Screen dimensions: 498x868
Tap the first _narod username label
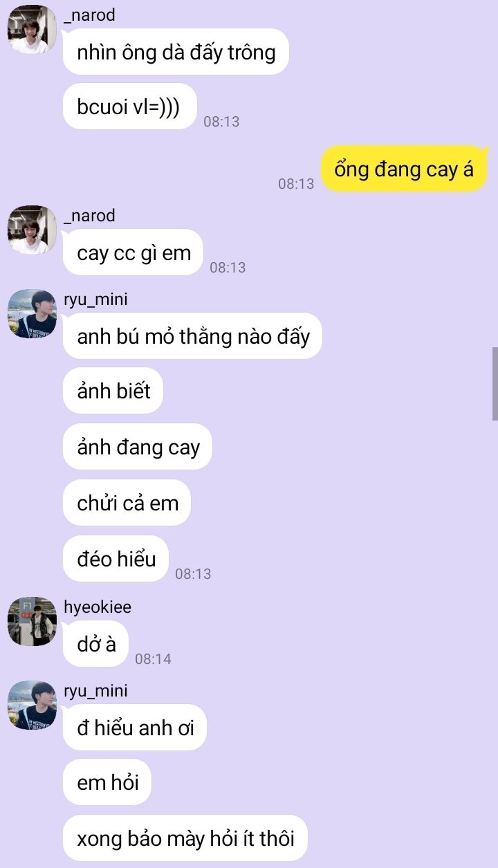tap(89, 15)
